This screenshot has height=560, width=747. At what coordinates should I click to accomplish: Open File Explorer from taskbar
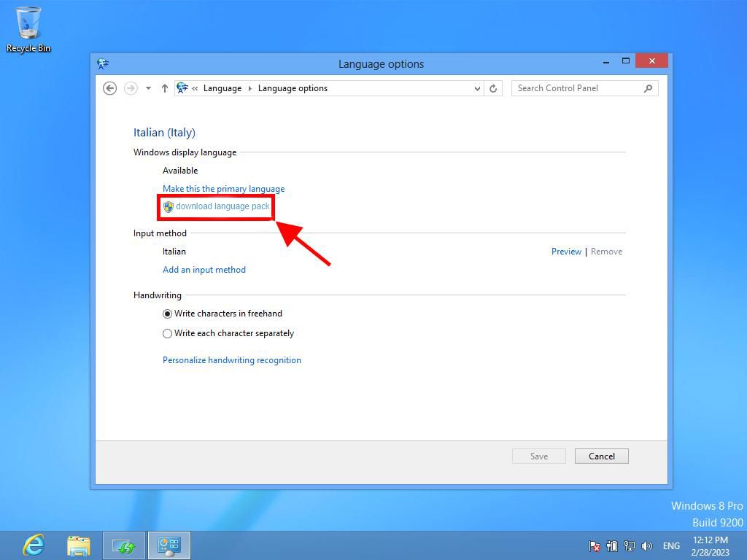point(78,545)
